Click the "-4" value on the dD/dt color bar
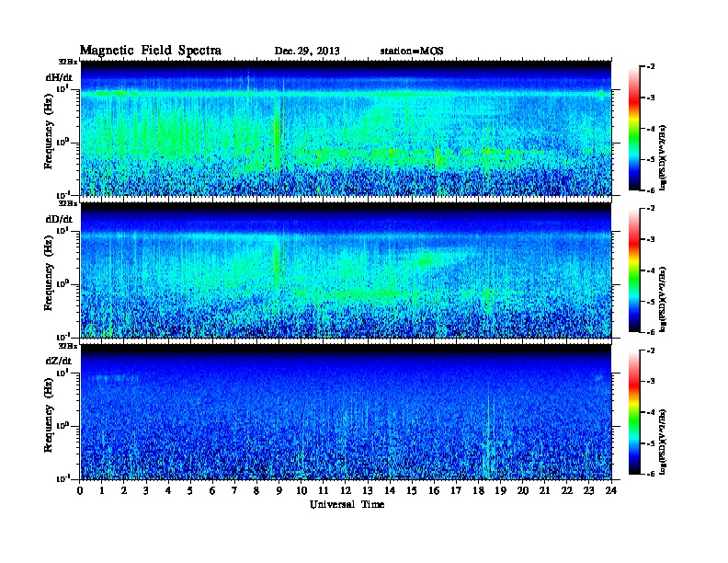The height and width of the screenshot is (563, 728). point(651,270)
